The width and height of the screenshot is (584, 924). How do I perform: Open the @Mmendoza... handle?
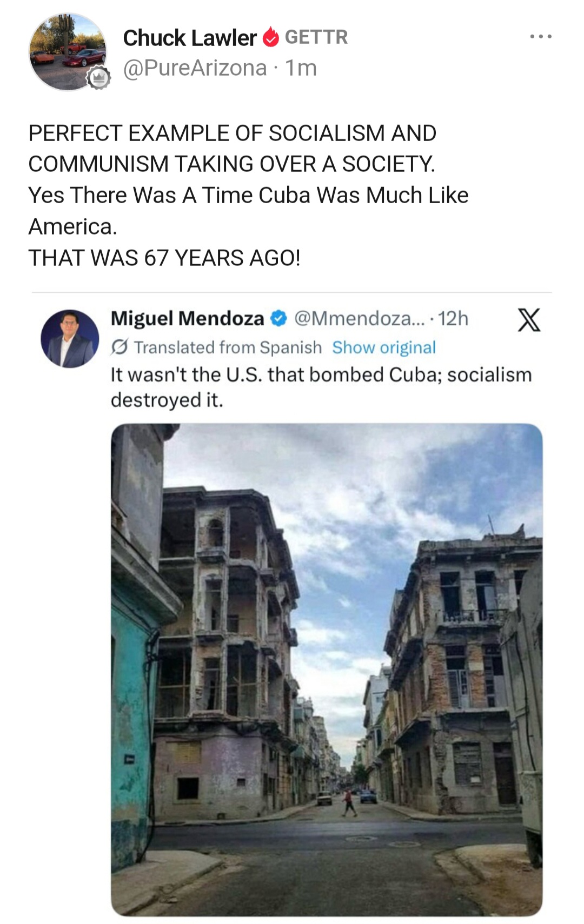360,319
